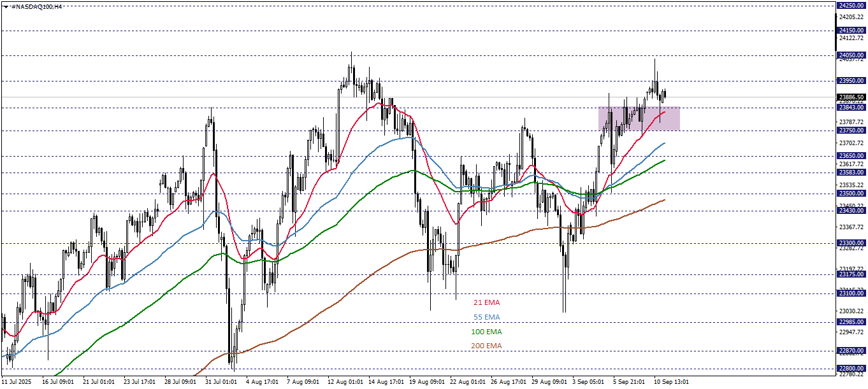
Task: Click the 23750.00 price level label
Action: [x=851, y=131]
